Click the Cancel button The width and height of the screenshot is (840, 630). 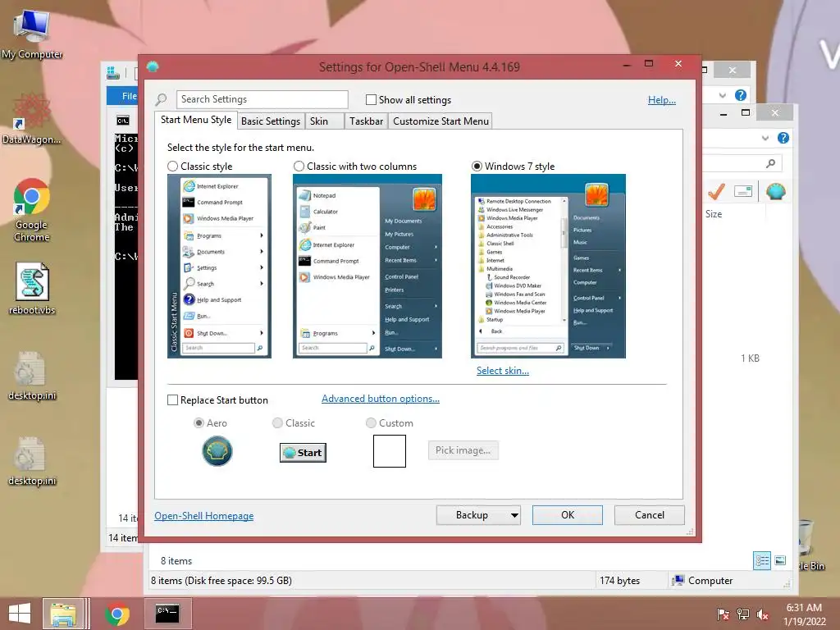[650, 515]
